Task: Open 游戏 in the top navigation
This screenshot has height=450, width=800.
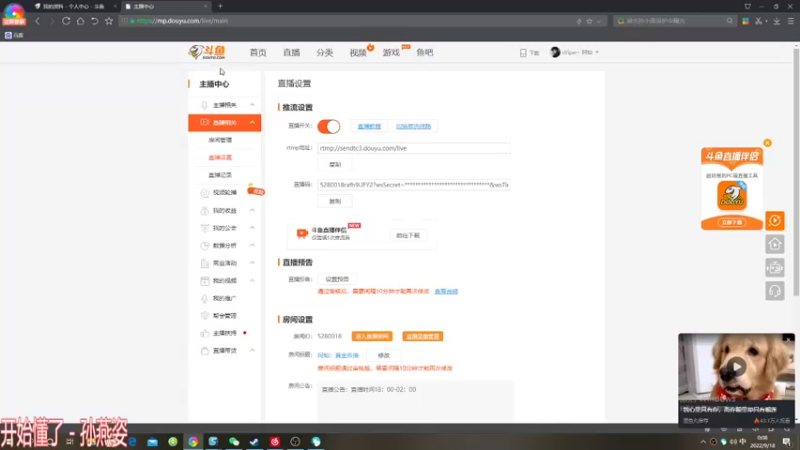Action: (x=391, y=53)
